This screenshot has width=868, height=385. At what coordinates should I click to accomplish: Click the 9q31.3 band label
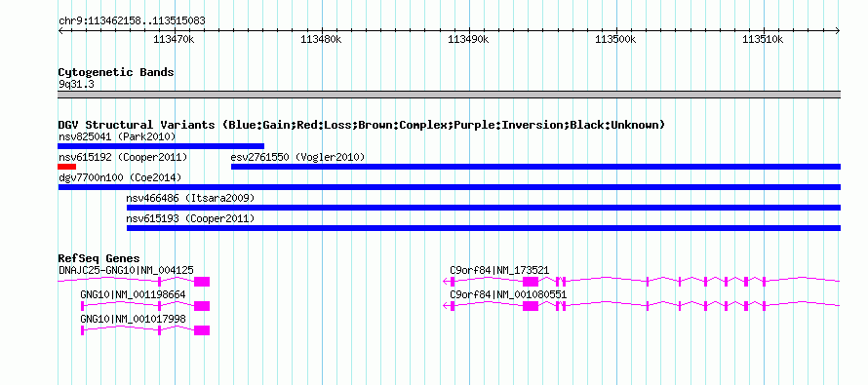76,84
